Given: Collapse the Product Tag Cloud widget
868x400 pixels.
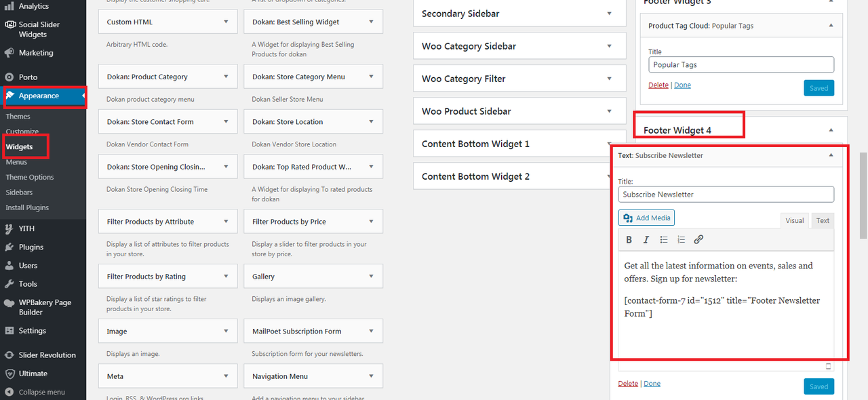Looking at the screenshot, I should (831, 26).
